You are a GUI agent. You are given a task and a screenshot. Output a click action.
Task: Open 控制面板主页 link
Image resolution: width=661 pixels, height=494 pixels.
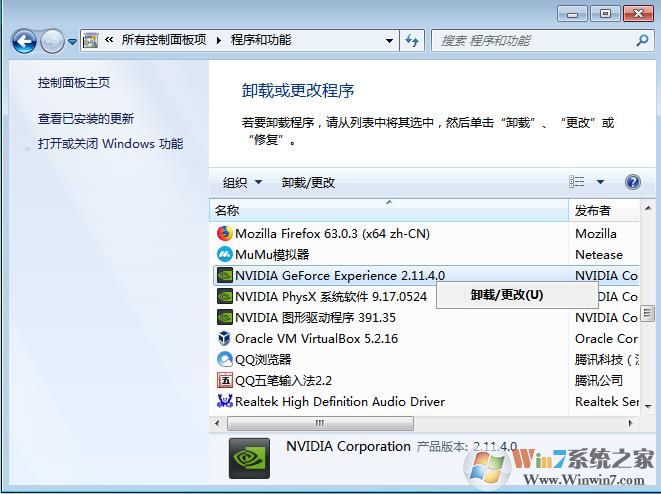74,83
